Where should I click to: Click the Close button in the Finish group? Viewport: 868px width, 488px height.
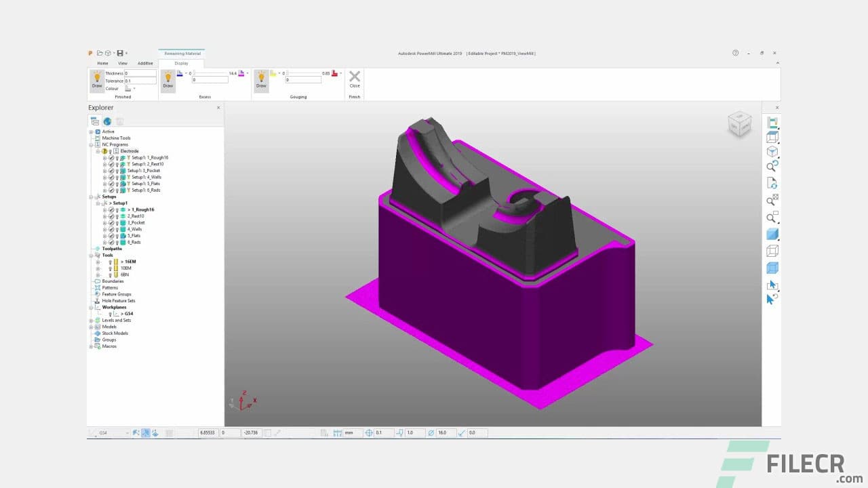(x=354, y=79)
